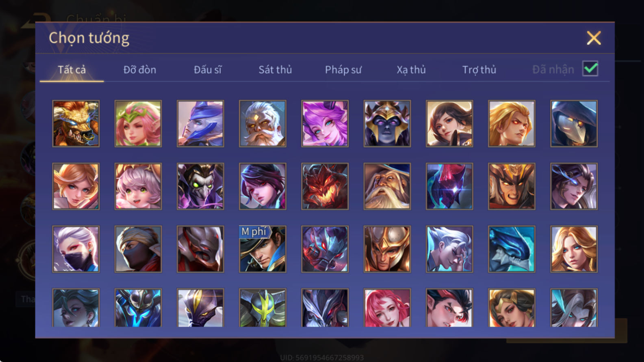644x362 pixels.
Task: Select the 'Tất cả' tab
Action: (72, 70)
